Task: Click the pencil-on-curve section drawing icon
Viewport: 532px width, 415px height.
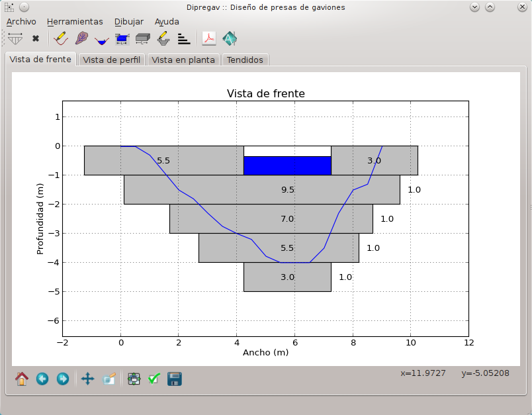Action: coord(61,38)
